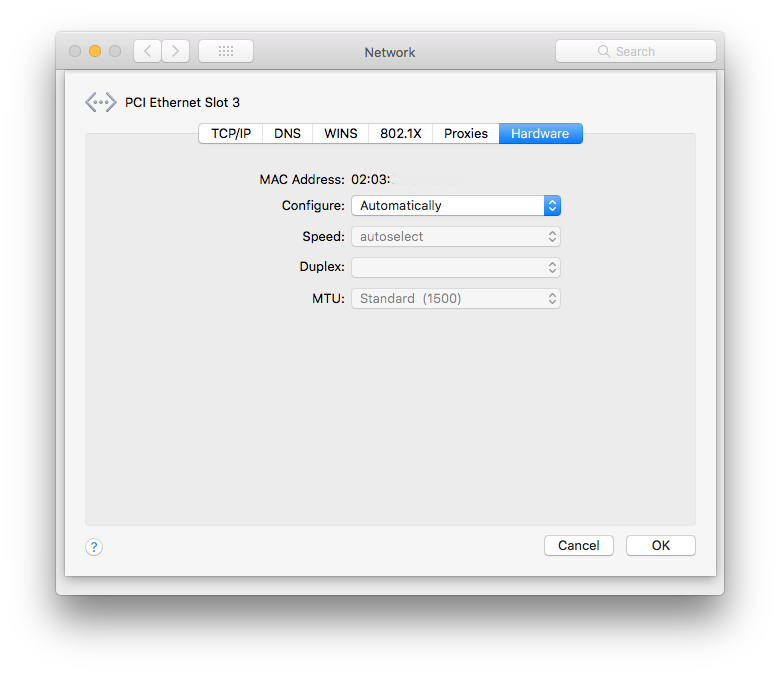Click the Network window title
This screenshot has width=780, height=675.
click(x=390, y=52)
